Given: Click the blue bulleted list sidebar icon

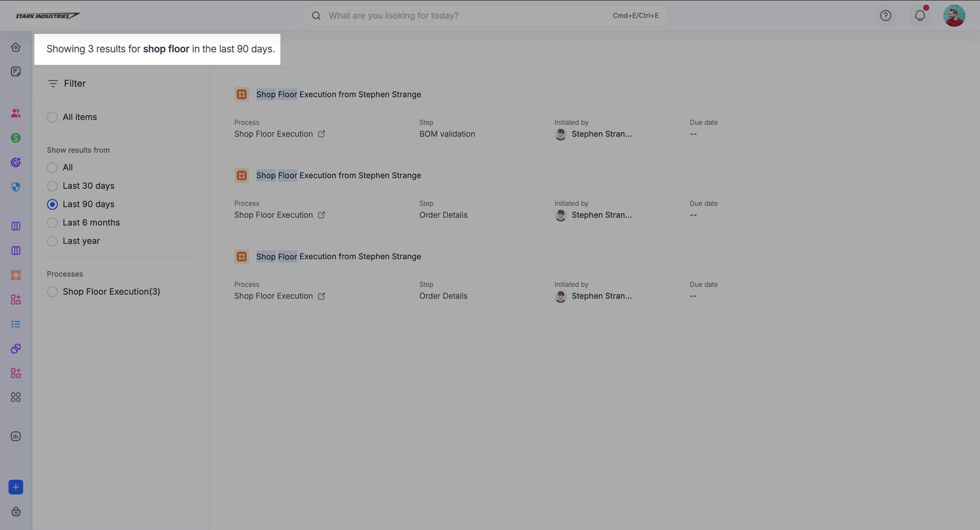Looking at the screenshot, I should pos(16,324).
